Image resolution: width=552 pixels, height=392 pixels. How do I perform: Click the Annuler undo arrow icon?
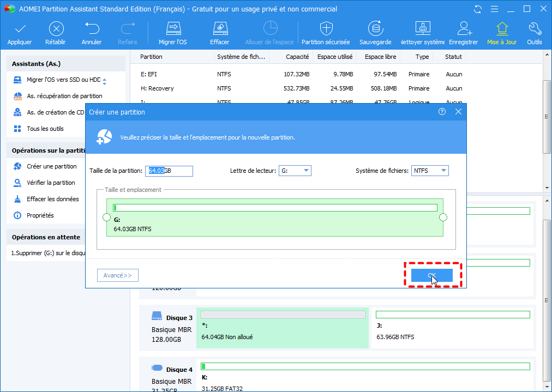[92, 29]
